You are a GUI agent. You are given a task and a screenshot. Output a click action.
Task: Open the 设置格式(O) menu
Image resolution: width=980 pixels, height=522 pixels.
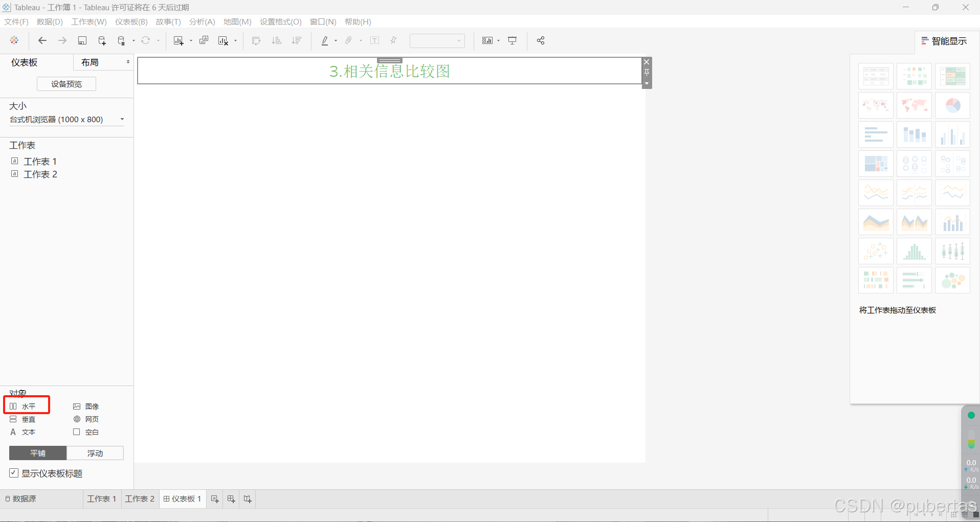(281, 22)
